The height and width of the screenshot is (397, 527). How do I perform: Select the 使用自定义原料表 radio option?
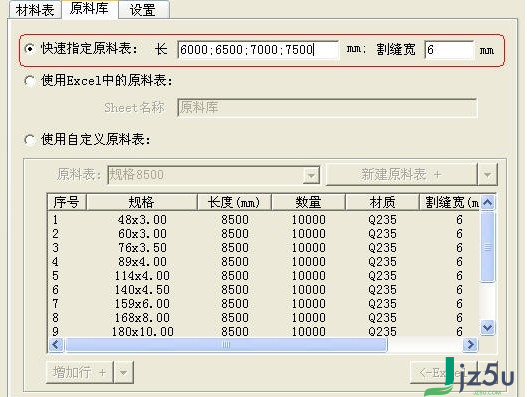[x=30, y=140]
